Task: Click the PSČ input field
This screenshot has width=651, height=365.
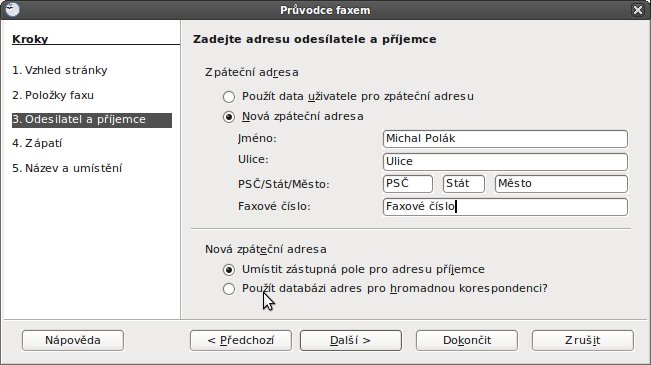Action: click(408, 184)
